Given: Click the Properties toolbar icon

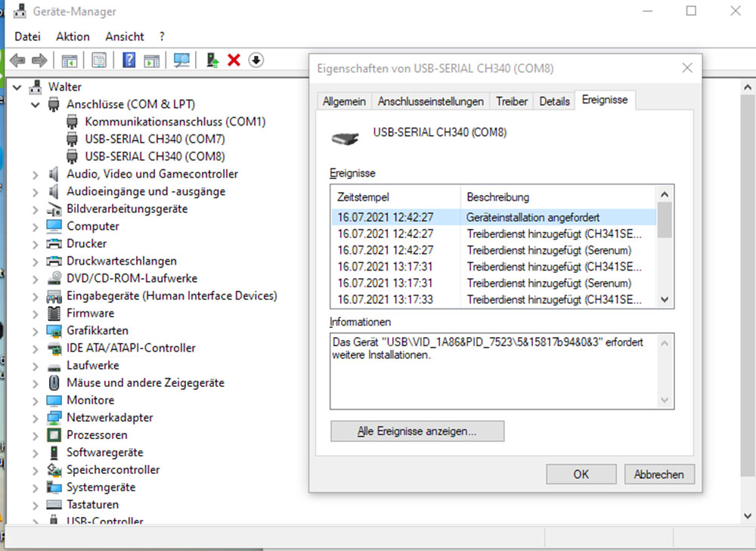Looking at the screenshot, I should [x=98, y=60].
